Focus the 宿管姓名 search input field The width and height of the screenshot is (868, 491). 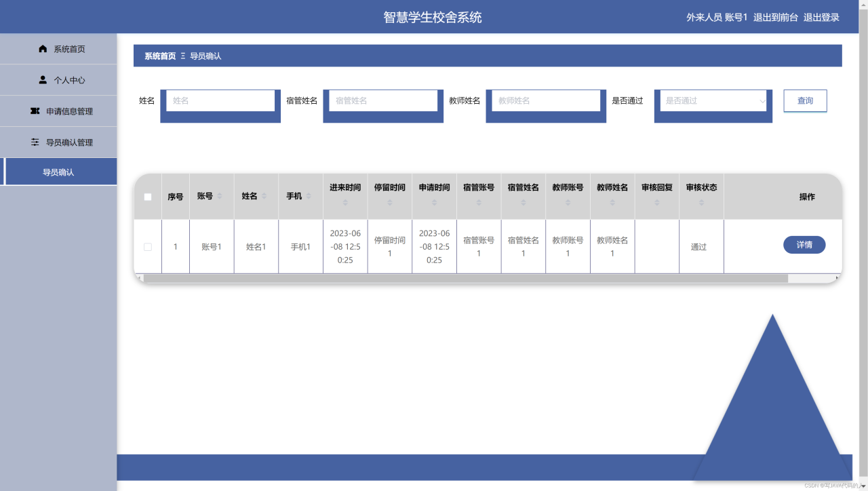point(383,100)
